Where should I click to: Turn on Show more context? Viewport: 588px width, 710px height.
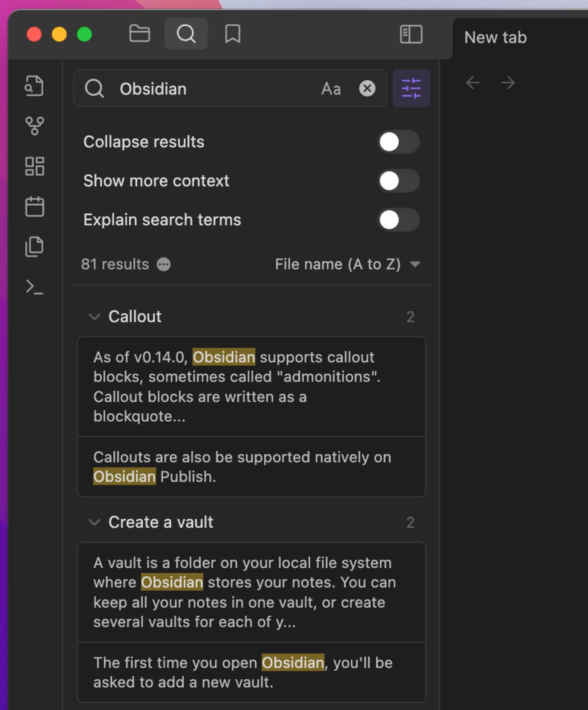tap(399, 181)
